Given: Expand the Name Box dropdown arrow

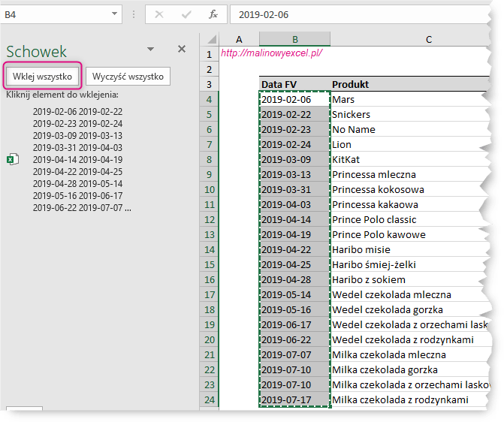Looking at the screenshot, I should coord(115,14).
